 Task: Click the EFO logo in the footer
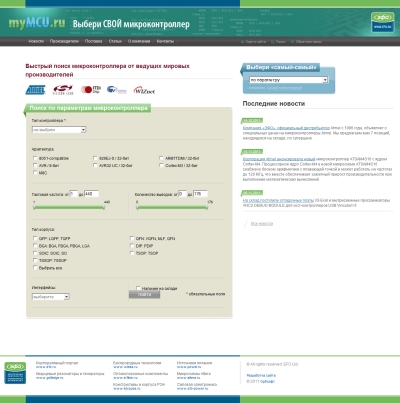click(15, 373)
